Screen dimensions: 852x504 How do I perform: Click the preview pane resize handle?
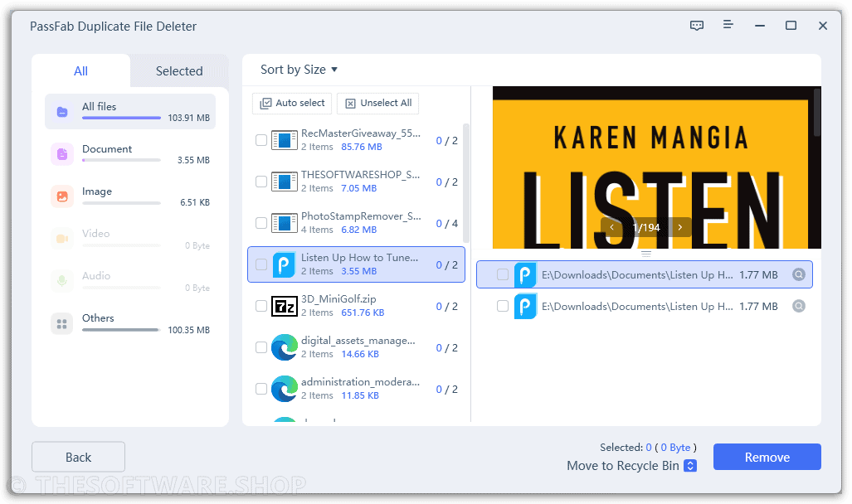(x=646, y=254)
